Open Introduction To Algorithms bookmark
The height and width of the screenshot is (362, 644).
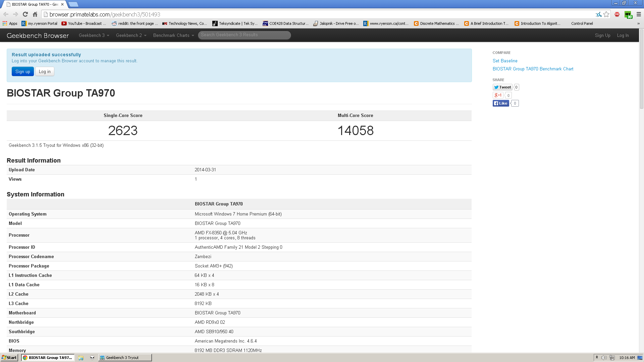point(537,23)
